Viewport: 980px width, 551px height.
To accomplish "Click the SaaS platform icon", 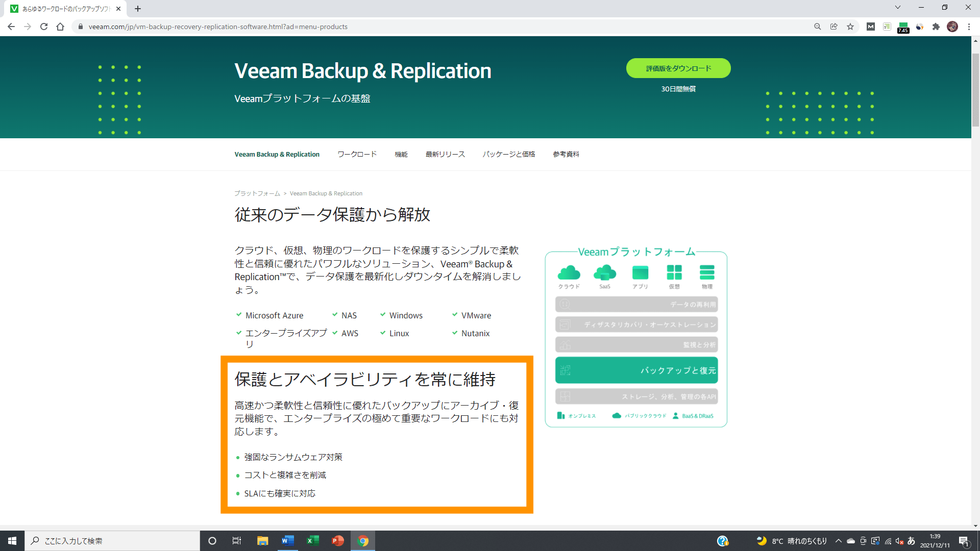I will click(x=605, y=273).
